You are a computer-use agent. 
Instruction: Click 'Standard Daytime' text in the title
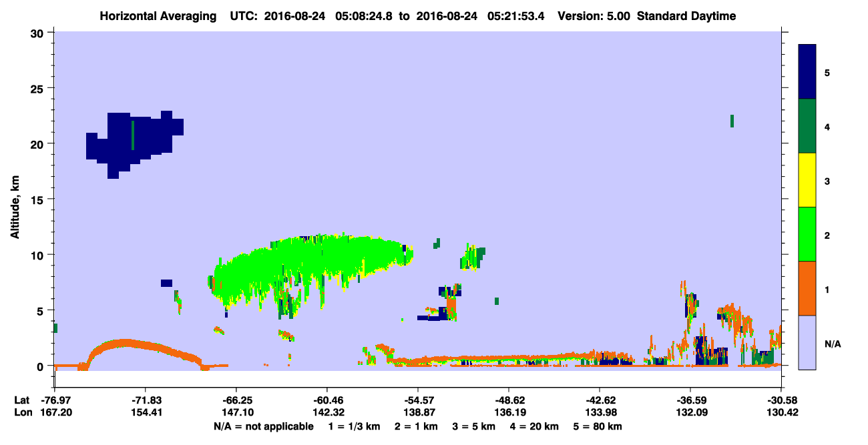[686, 16]
